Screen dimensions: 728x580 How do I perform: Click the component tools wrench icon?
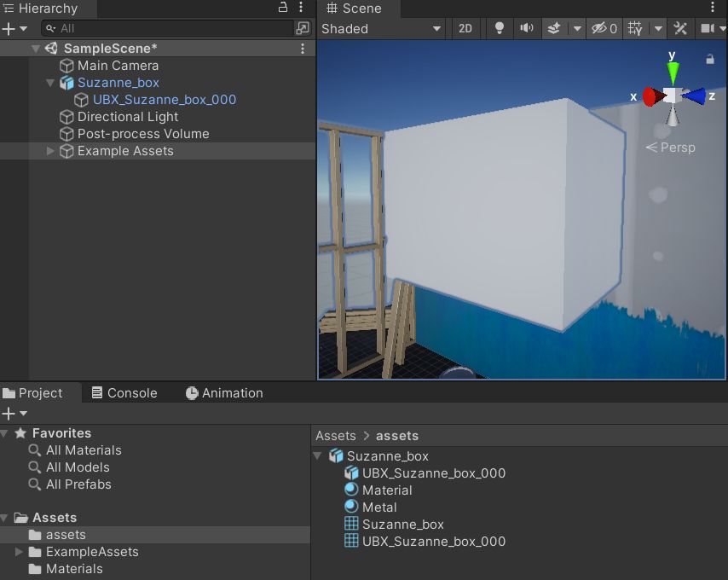[x=680, y=28]
